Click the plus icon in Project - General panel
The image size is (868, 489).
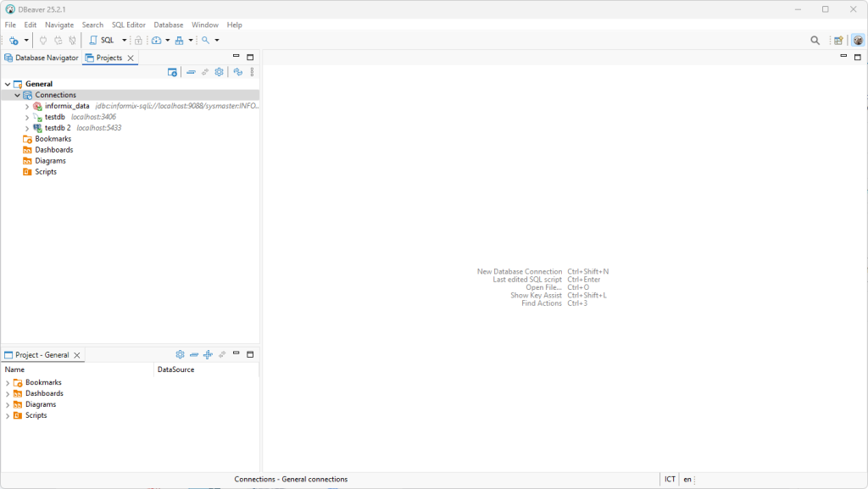click(208, 355)
